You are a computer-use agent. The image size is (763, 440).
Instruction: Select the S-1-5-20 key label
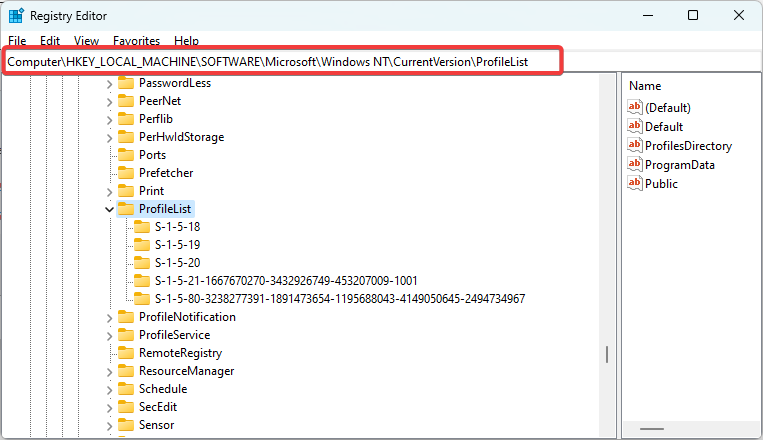pyautogui.click(x=178, y=263)
